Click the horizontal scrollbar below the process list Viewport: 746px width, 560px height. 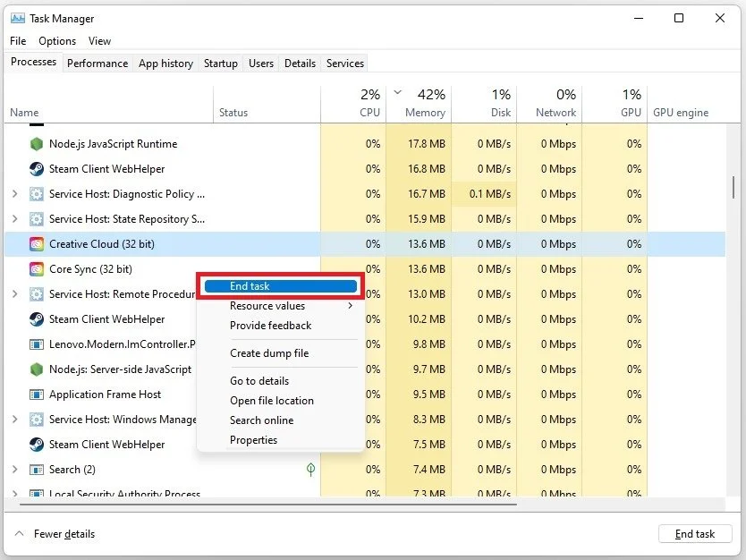coord(268,504)
